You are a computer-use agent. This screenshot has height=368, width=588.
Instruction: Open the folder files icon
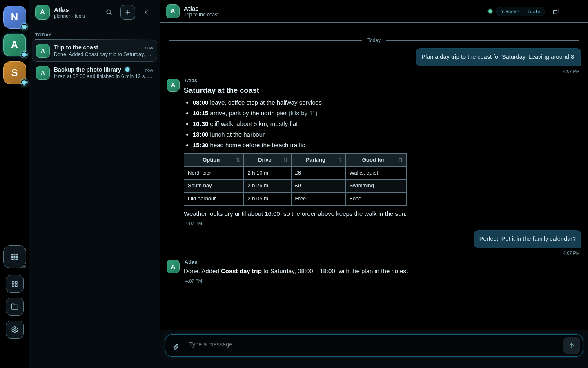click(x=15, y=307)
